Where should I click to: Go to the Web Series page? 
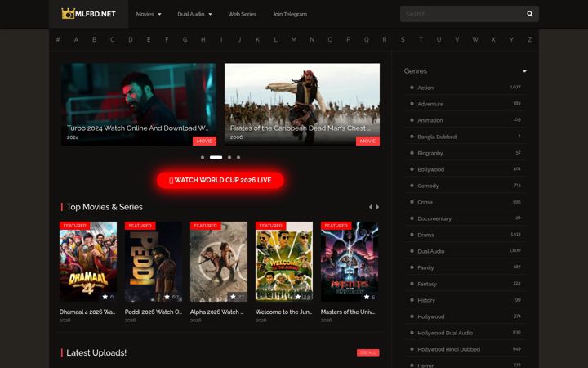click(243, 14)
